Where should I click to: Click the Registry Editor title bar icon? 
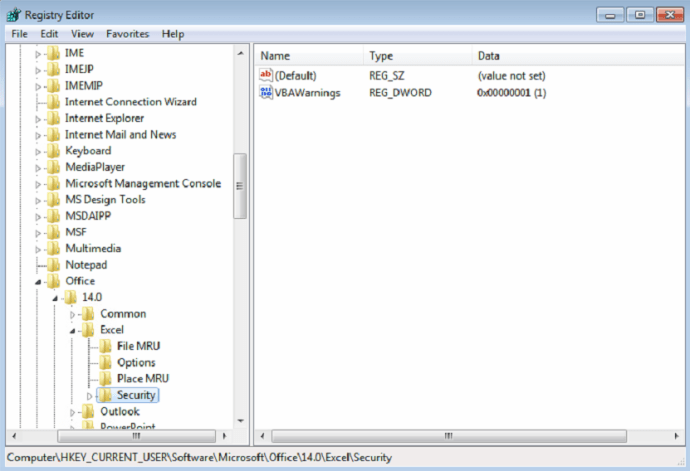point(13,14)
